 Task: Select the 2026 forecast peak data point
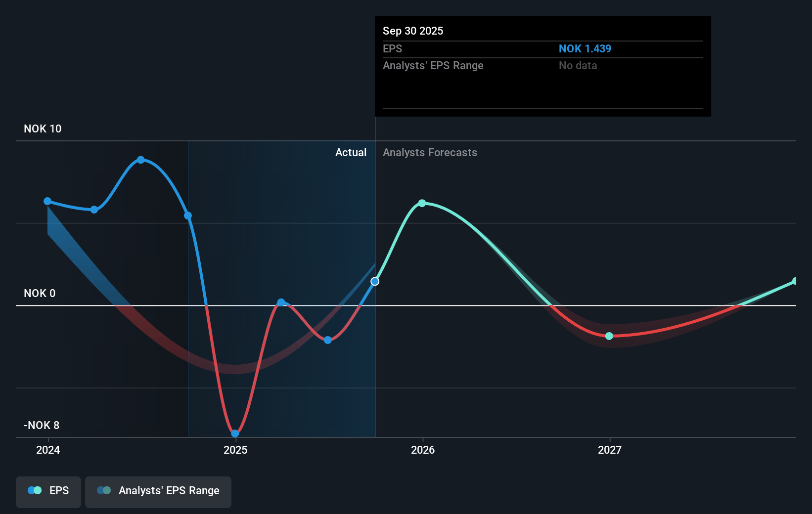(x=422, y=203)
